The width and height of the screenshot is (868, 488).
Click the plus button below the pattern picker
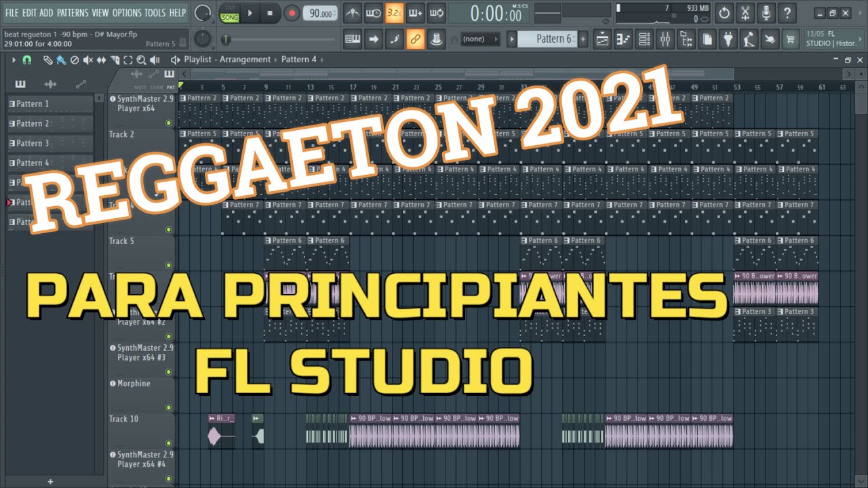click(x=50, y=481)
